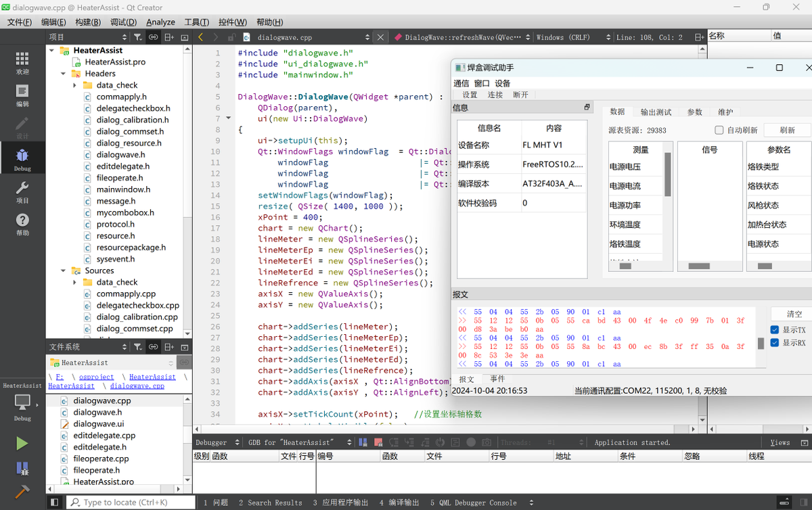Image resolution: width=812 pixels, height=510 pixels.
Task: Collapse the Headers folder
Action: click(63, 74)
